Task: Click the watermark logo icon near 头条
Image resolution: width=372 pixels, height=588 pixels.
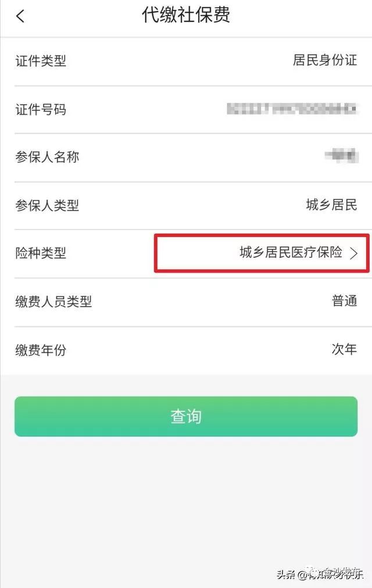Action: click(x=313, y=573)
